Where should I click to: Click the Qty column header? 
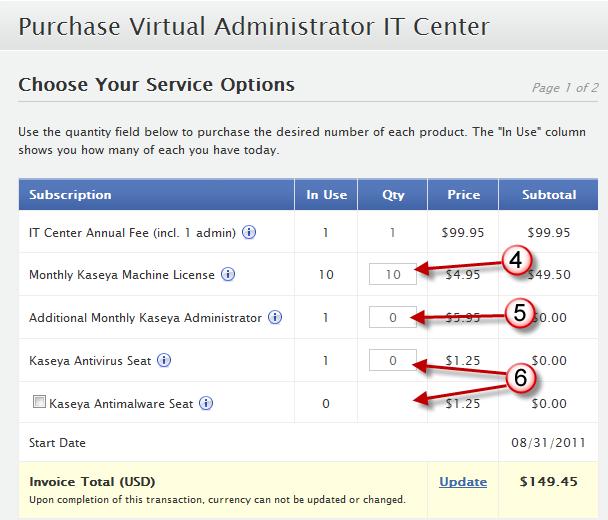[x=393, y=195]
